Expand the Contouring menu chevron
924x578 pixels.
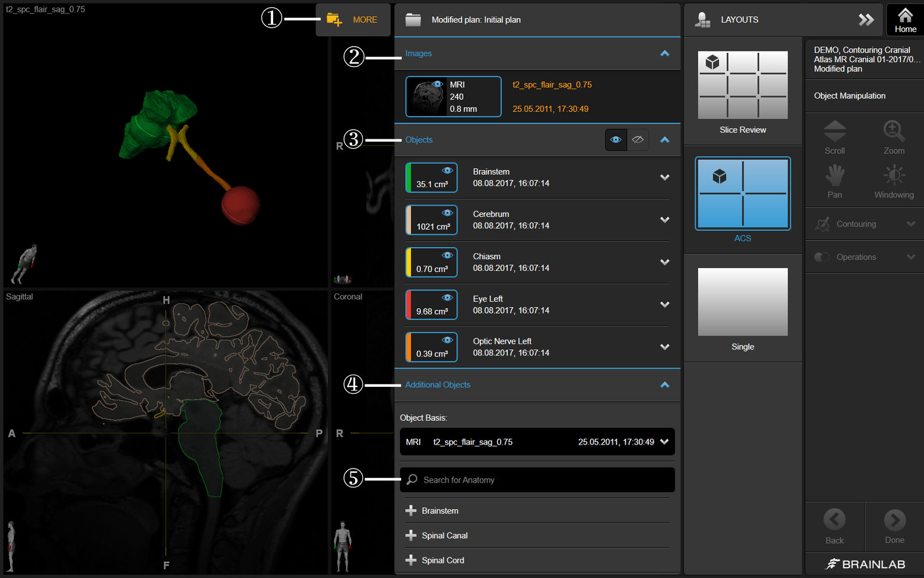[911, 224]
